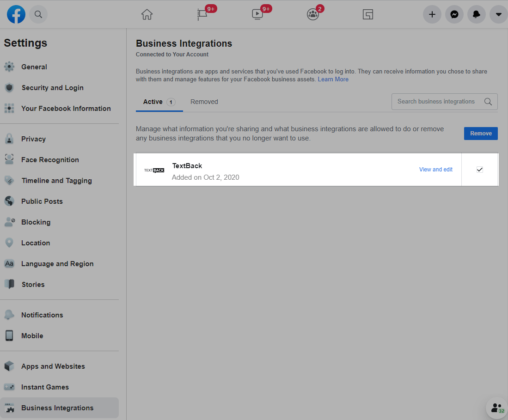The image size is (508, 420).
Task: Click the Public Posts globe icon
Action: pos(9,201)
